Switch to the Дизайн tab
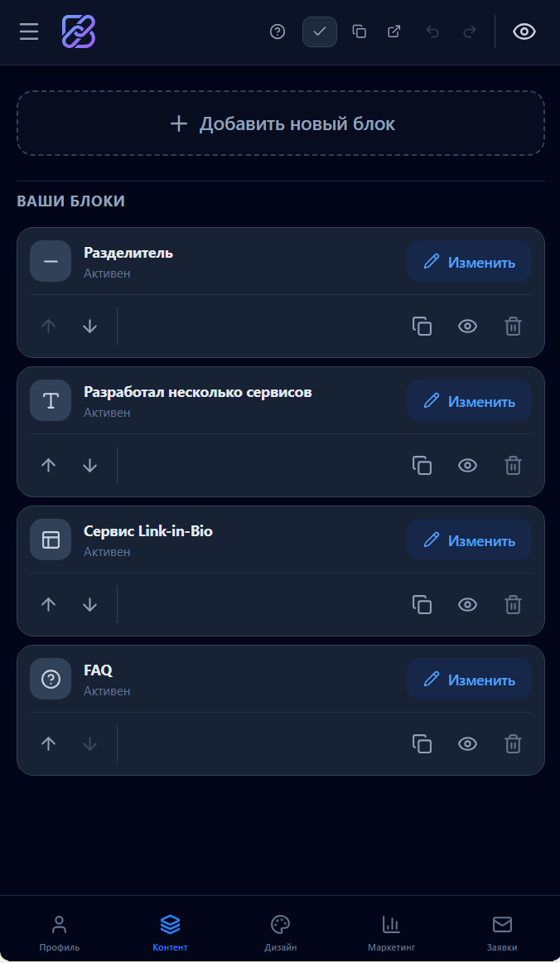The height and width of the screenshot is (963, 560). (x=280, y=932)
